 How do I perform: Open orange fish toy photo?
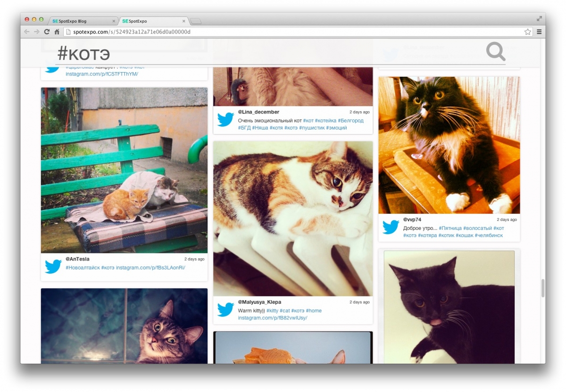click(x=293, y=348)
